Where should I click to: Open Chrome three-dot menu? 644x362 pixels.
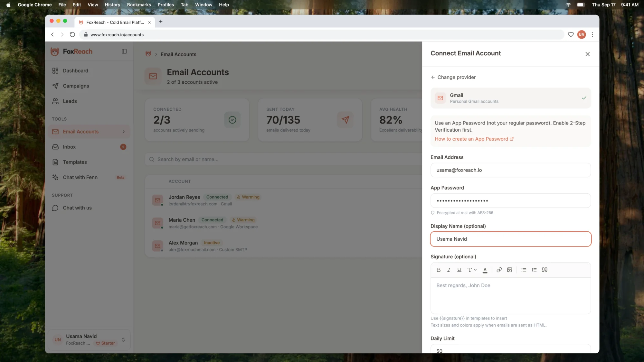point(592,34)
